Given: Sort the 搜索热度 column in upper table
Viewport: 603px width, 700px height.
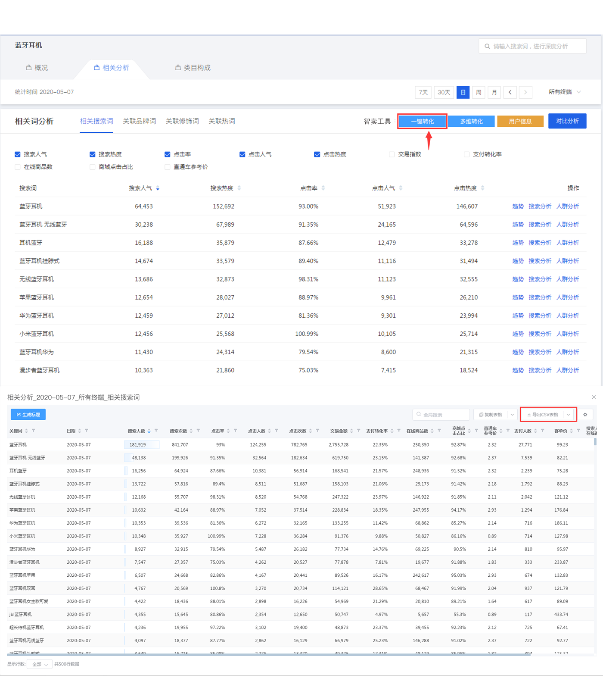Looking at the screenshot, I should pyautogui.click(x=239, y=188).
